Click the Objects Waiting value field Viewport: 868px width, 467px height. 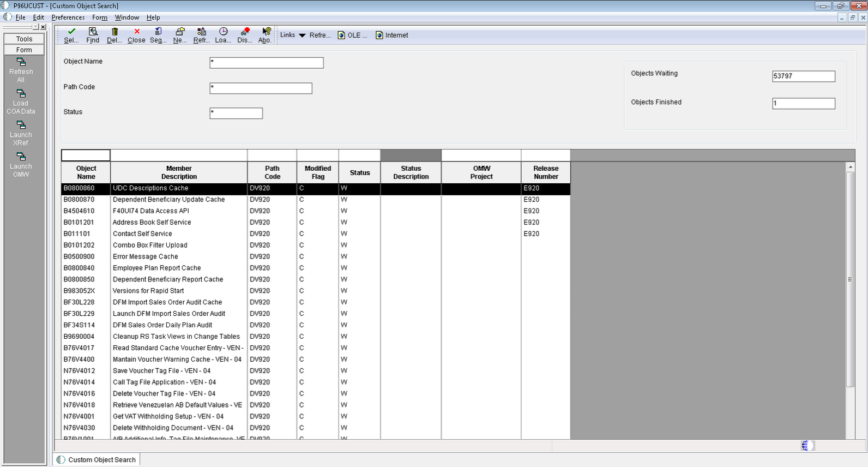pyautogui.click(x=804, y=76)
